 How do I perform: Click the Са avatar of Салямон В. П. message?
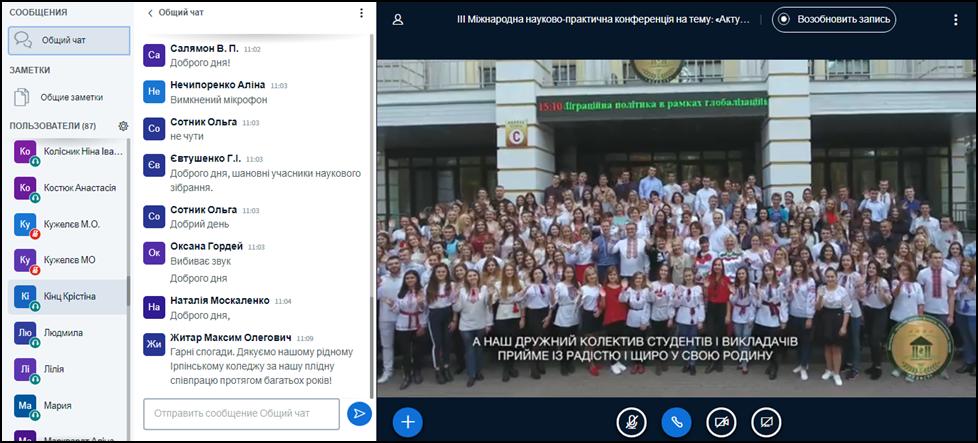click(154, 56)
